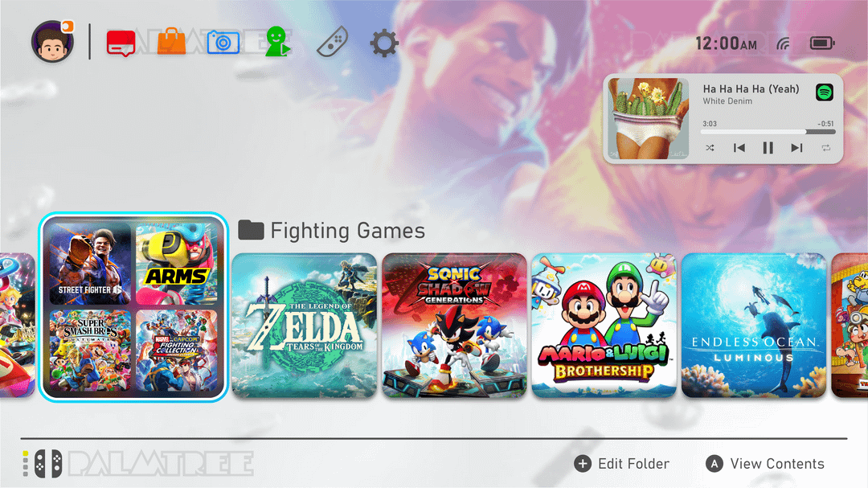The height and width of the screenshot is (488, 868).
Task: Select Mario & Luigi Brothership tile
Action: (604, 325)
